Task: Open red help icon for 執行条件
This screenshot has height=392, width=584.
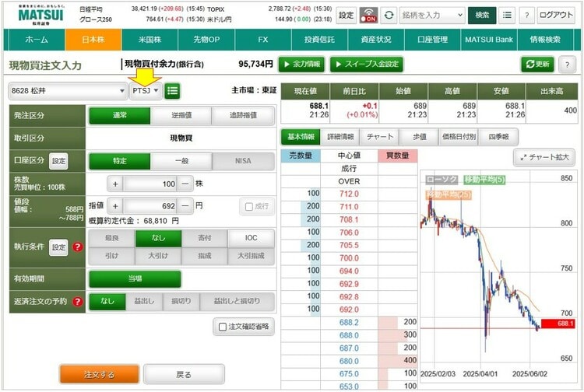Action: click(x=77, y=247)
